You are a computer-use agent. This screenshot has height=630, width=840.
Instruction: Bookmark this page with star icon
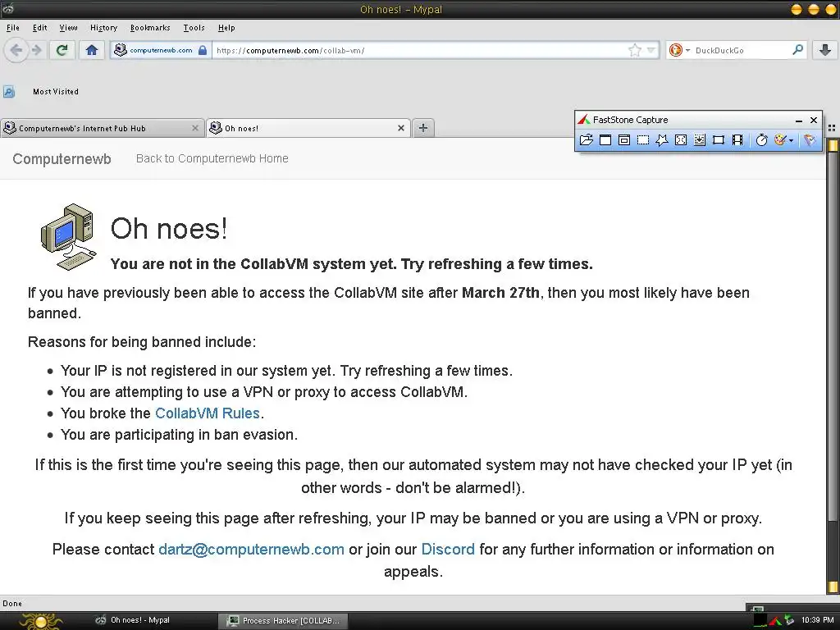635,50
